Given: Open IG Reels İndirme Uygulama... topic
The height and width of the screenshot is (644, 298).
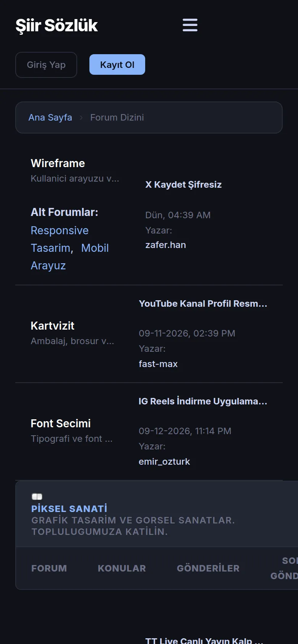Looking at the screenshot, I should coord(203,401).
